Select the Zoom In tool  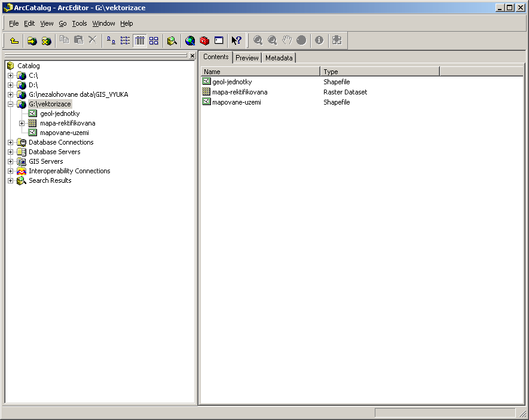258,41
